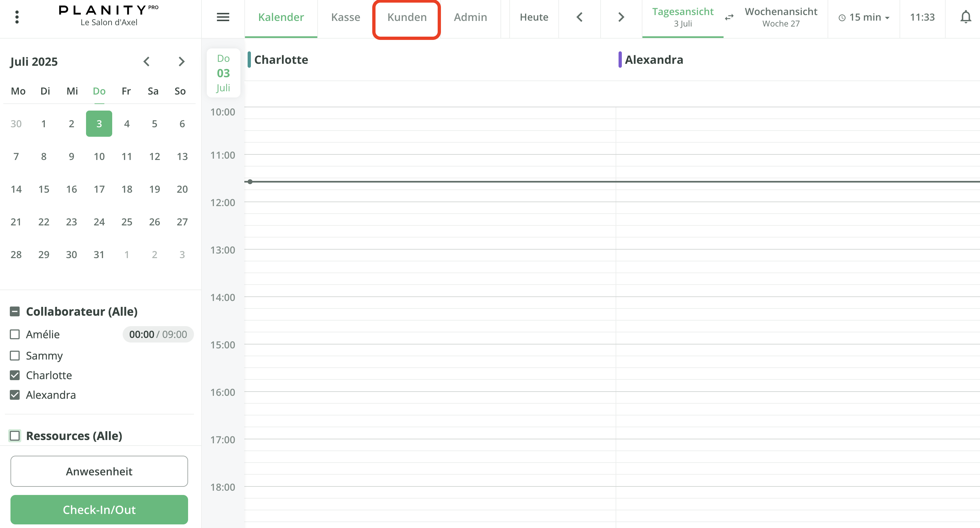
Task: Toggle the Ressources (Alle) checkbox
Action: coord(15,435)
